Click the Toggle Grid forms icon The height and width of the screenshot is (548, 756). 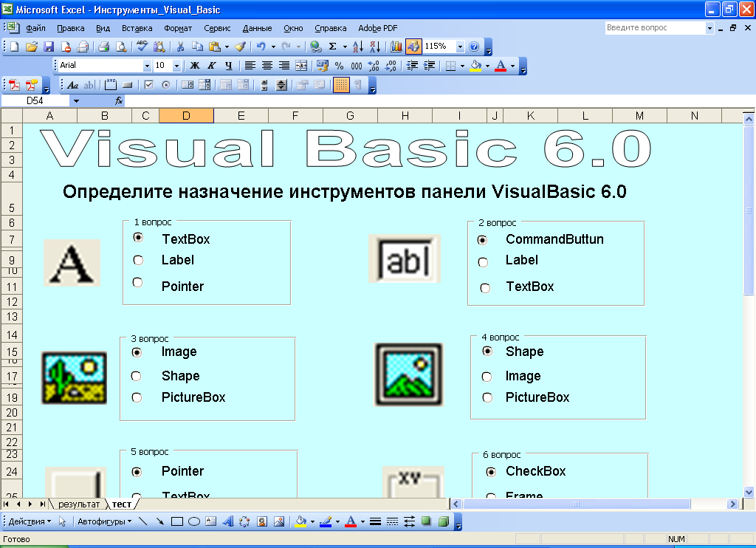click(341, 86)
